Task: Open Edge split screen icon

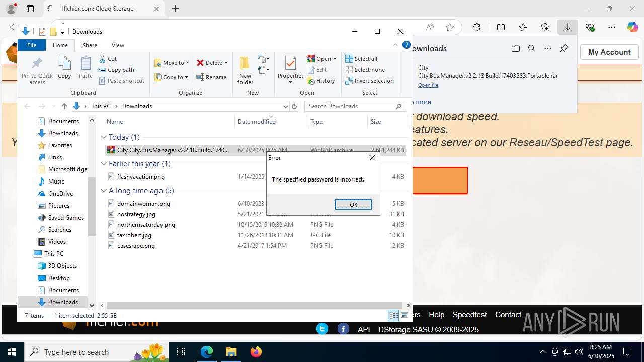Action: (x=501, y=27)
